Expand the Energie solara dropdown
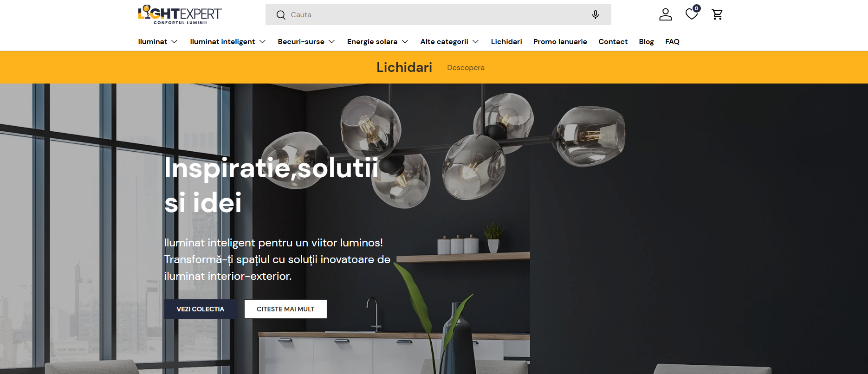The height and width of the screenshot is (374, 868). tap(378, 42)
